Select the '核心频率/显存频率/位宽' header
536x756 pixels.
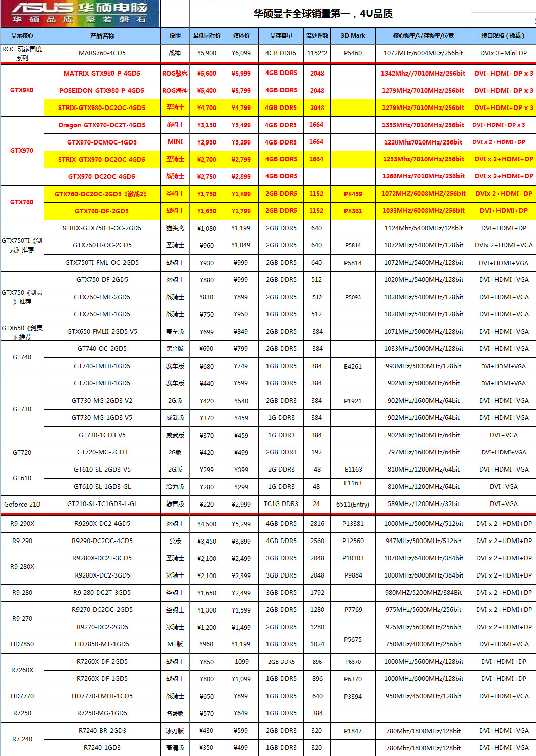pos(423,35)
